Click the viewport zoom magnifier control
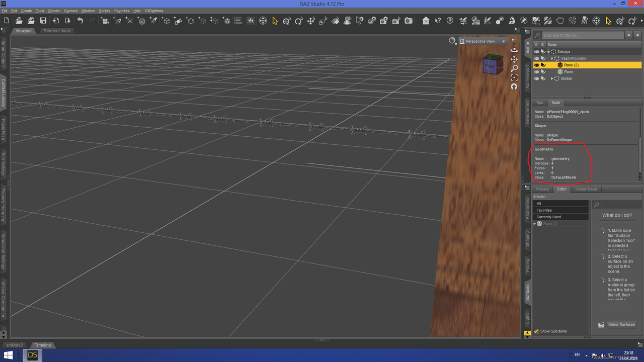The height and width of the screenshot is (362, 644). pyautogui.click(x=514, y=68)
